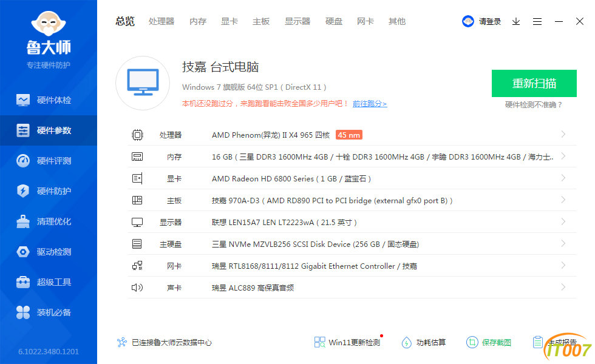Click Windows 7 旗舰版 system info text

(x=254, y=87)
